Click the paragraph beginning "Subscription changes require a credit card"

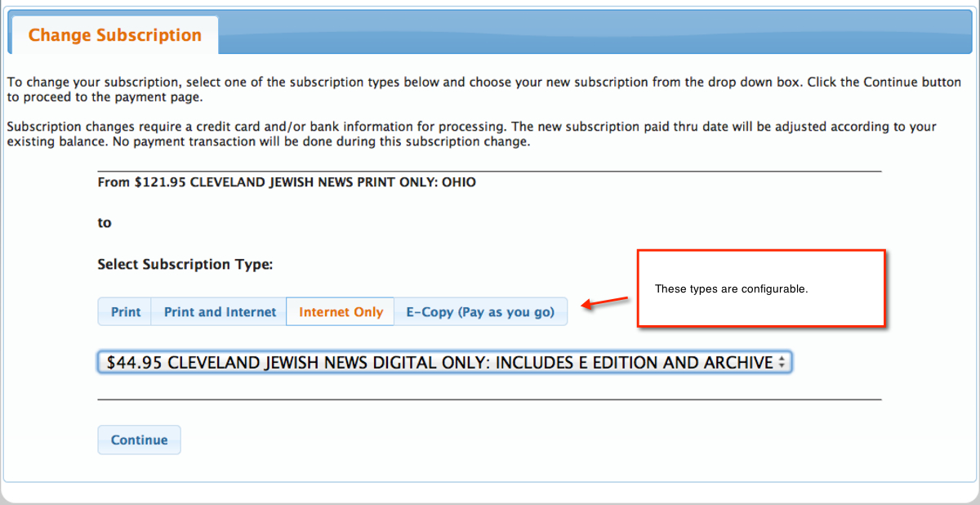pos(472,135)
